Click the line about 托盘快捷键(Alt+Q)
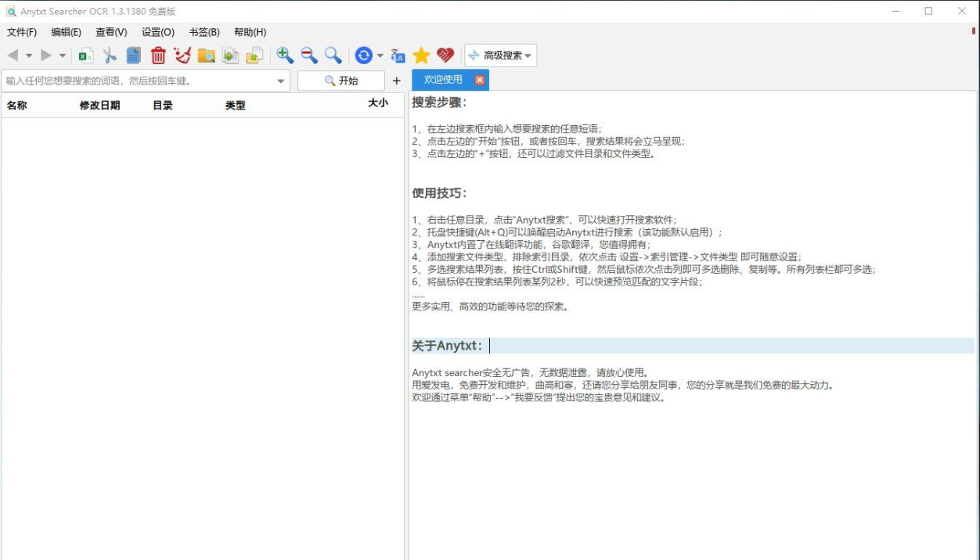The width and height of the screenshot is (980, 560). point(567,232)
